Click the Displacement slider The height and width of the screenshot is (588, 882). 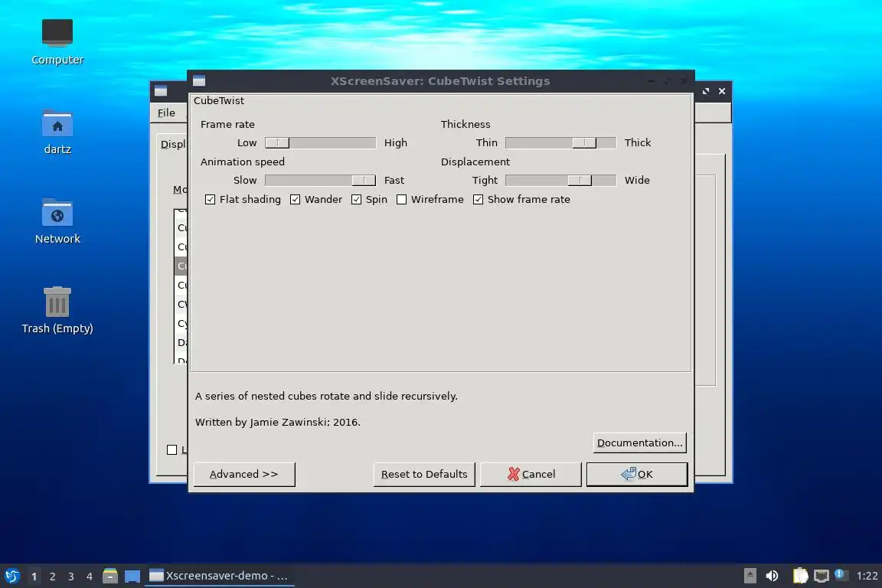[560, 180]
